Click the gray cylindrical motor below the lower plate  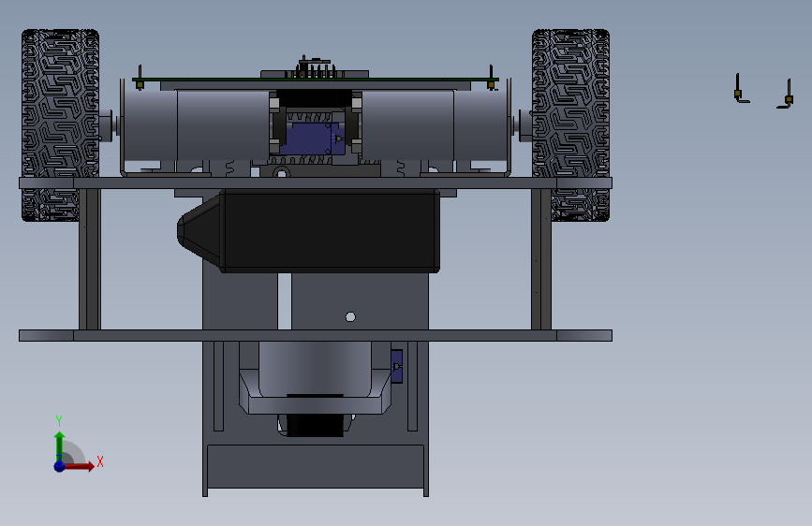[315, 369]
